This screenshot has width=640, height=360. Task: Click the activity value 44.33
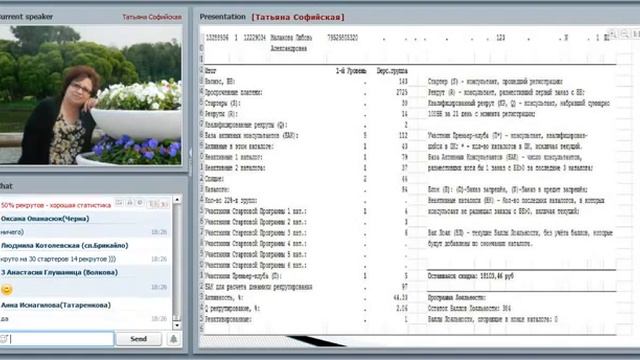[400, 298]
